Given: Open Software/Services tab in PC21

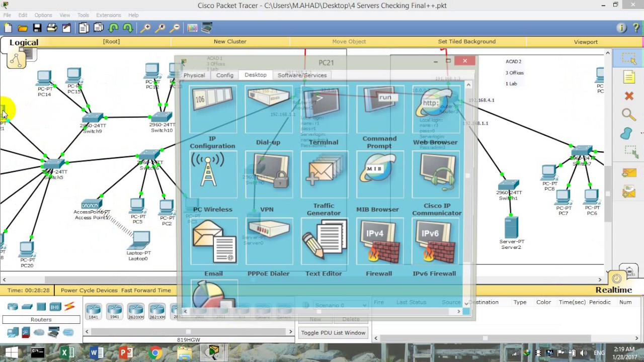Looking at the screenshot, I should tap(302, 75).
